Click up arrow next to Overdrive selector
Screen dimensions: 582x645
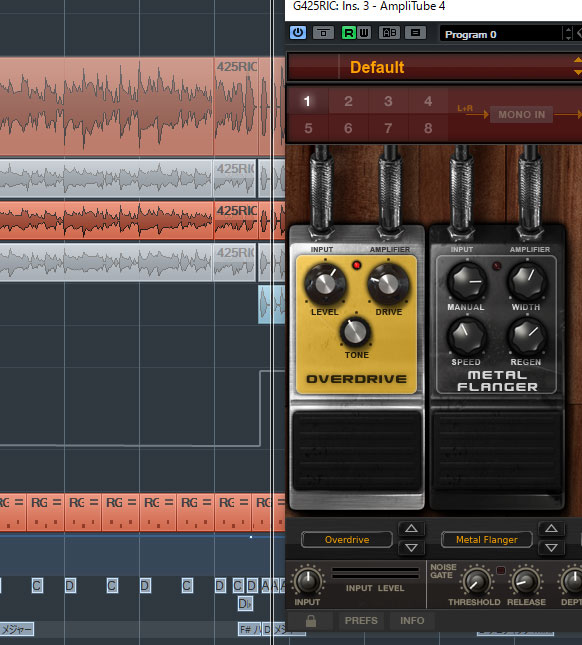point(411,529)
